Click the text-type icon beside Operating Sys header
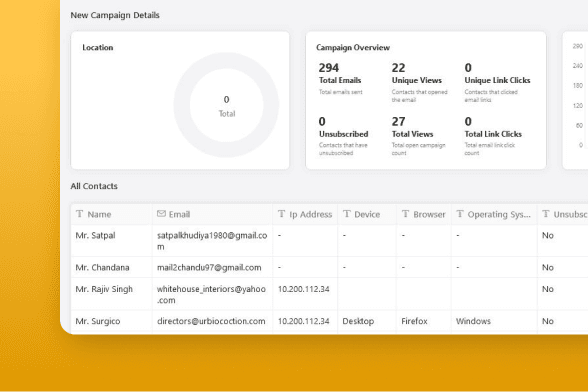This screenshot has width=588, height=392. coord(460,214)
